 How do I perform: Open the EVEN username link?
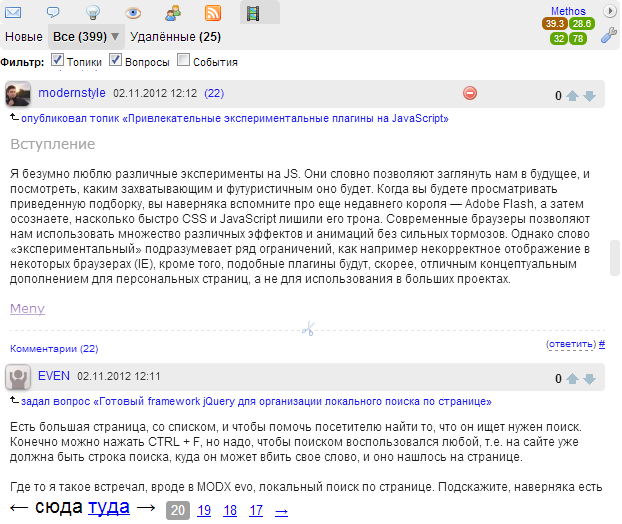click(54, 376)
